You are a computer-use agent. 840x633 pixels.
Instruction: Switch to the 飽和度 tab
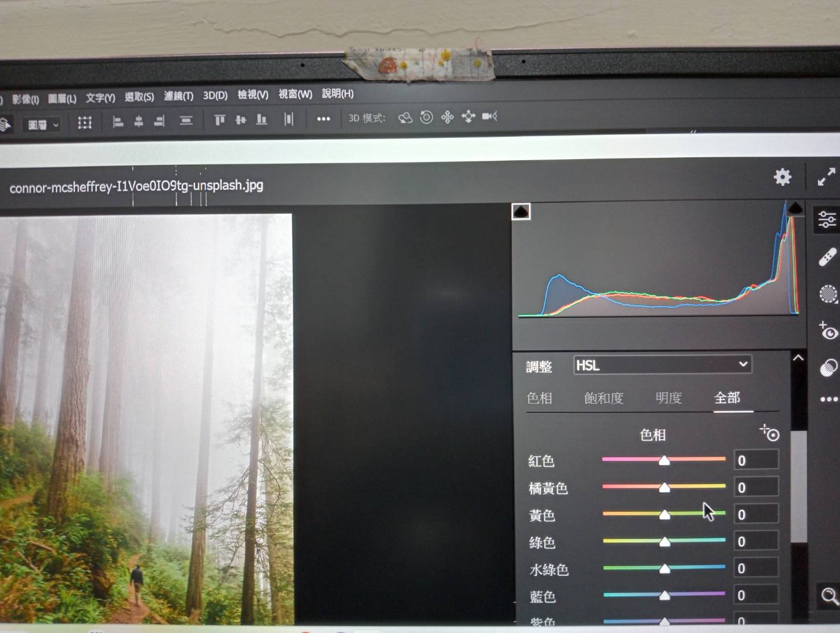604,398
